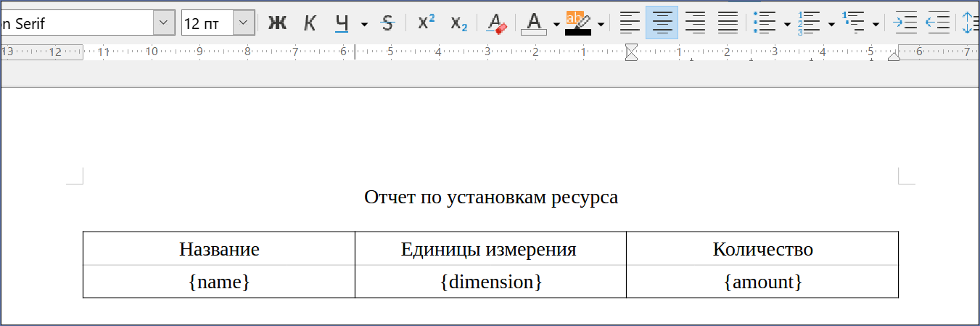Expand the font size dropdown

244,23
